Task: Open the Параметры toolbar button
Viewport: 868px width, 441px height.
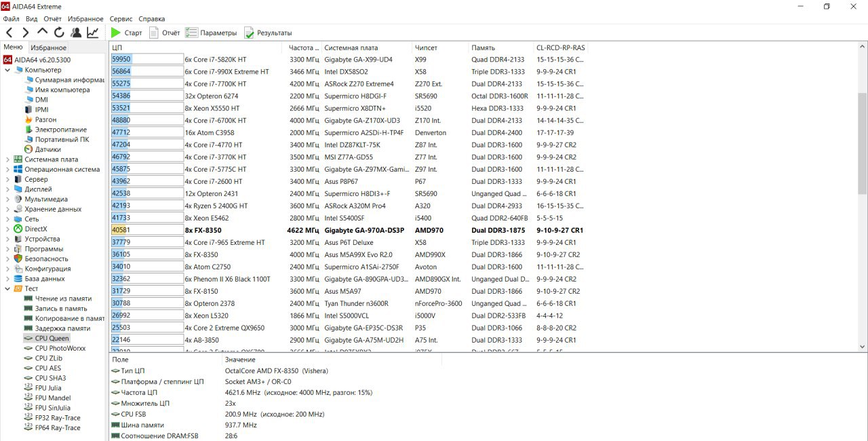Action: [x=212, y=33]
